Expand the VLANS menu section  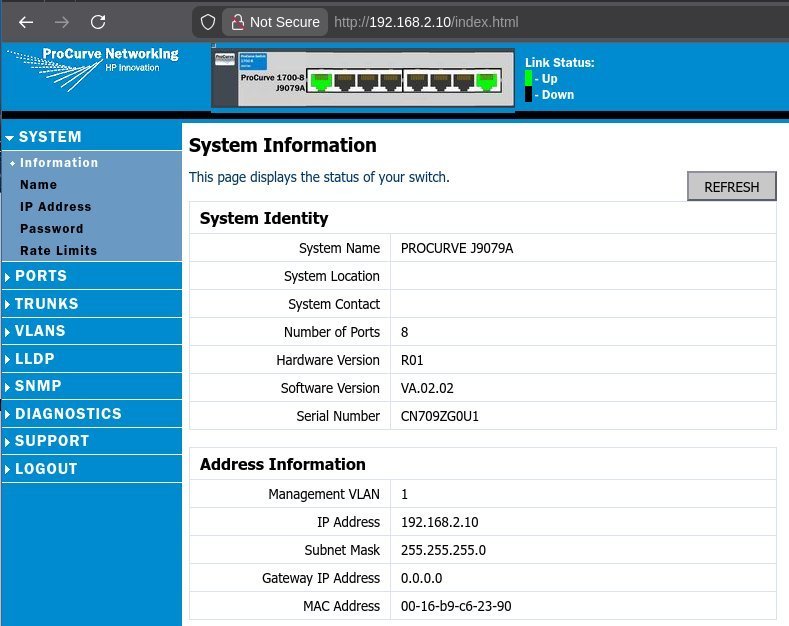[x=40, y=331]
